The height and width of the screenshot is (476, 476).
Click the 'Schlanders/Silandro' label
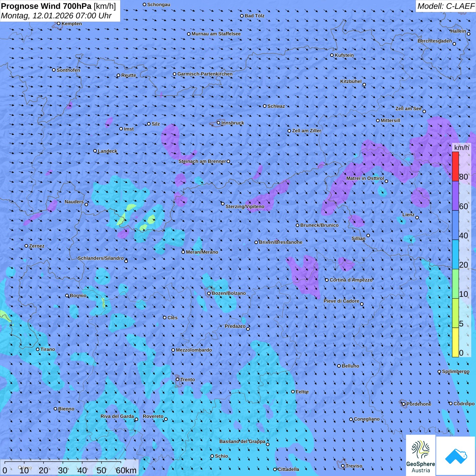pyautogui.click(x=101, y=258)
